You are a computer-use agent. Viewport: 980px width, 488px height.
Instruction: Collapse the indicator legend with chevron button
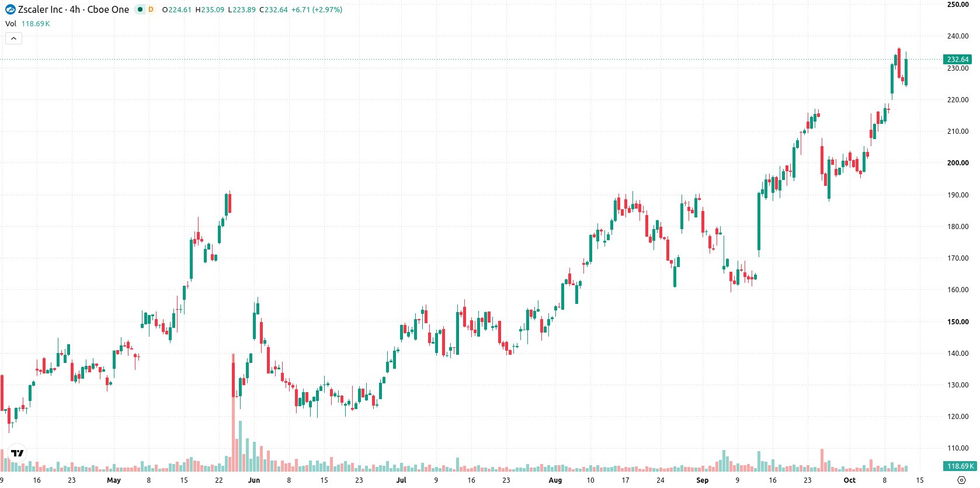click(13, 39)
